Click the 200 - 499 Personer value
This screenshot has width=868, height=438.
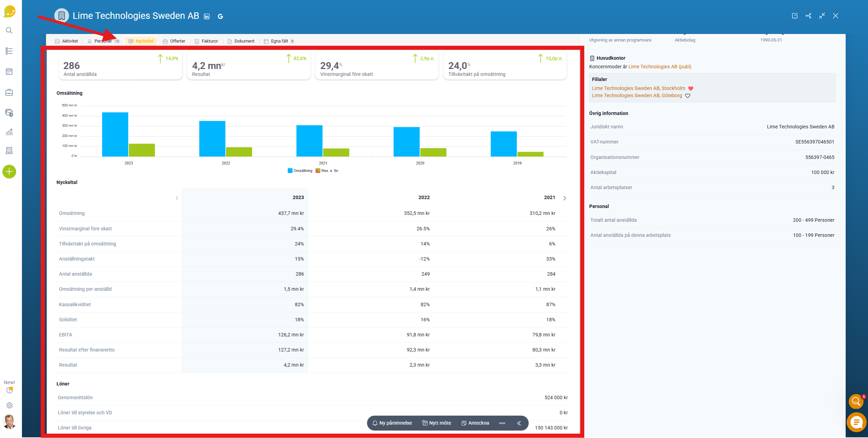click(814, 220)
